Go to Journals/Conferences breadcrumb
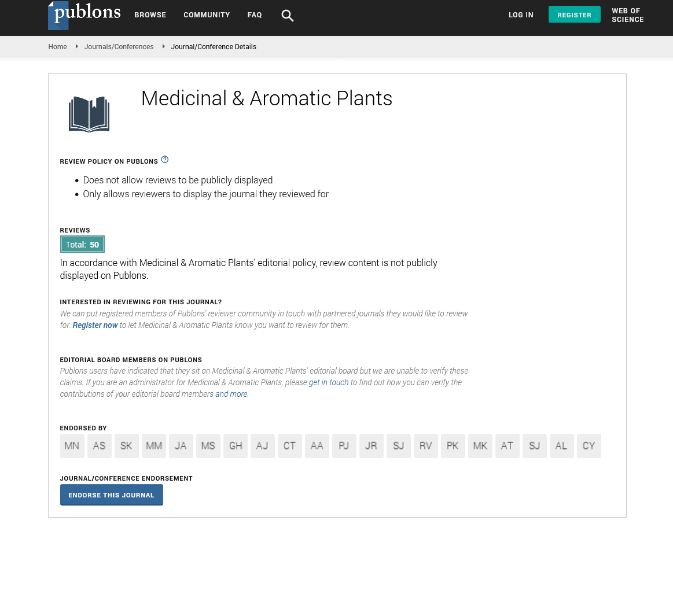673x616 pixels. tap(119, 47)
